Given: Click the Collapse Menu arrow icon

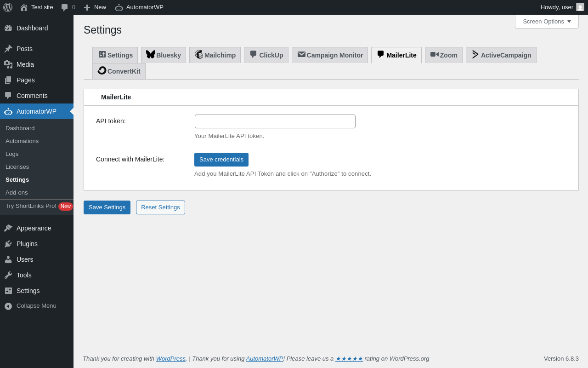Looking at the screenshot, I should pos(8,306).
